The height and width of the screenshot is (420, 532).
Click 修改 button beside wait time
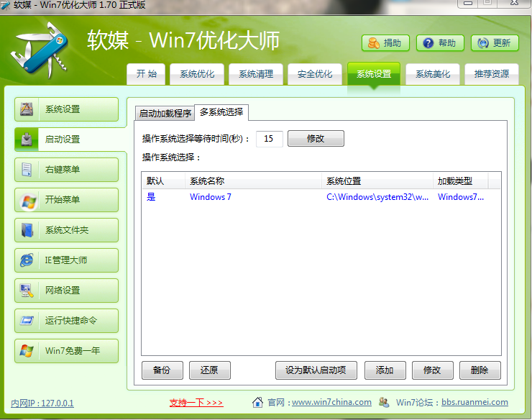pyautogui.click(x=316, y=139)
